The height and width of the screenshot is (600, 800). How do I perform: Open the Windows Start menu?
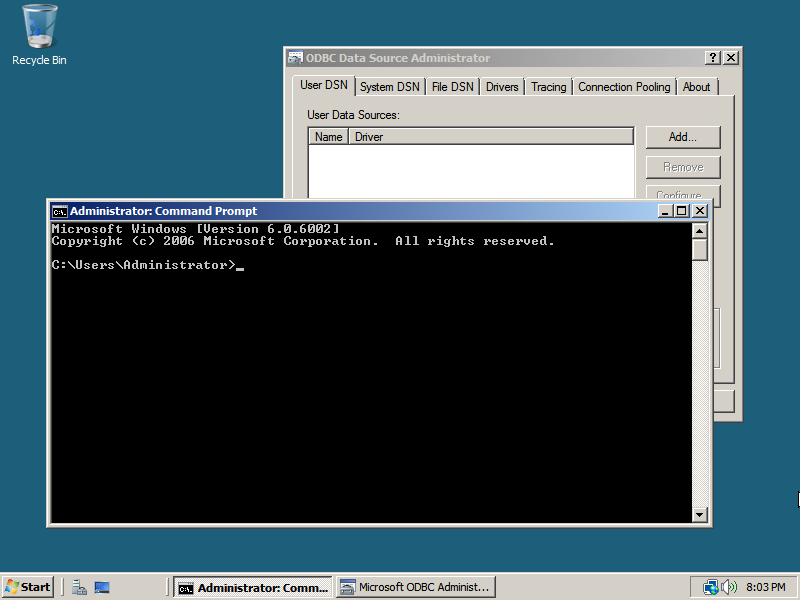point(28,587)
